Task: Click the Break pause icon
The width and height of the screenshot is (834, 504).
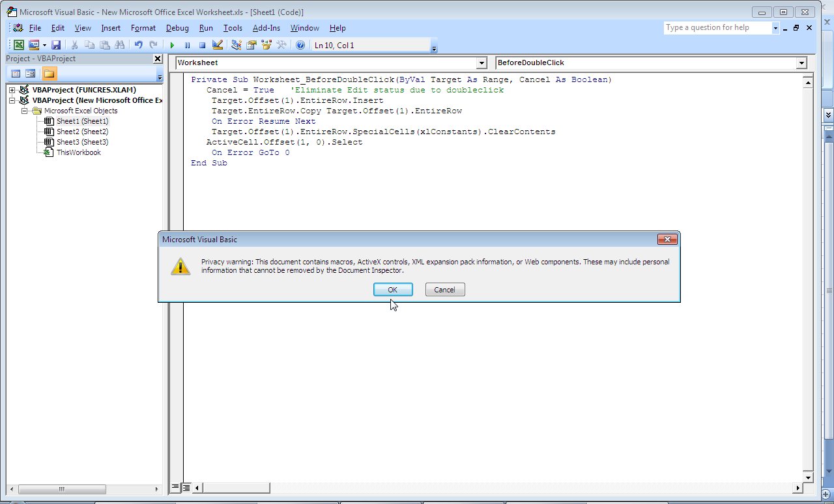Action: 187,45
